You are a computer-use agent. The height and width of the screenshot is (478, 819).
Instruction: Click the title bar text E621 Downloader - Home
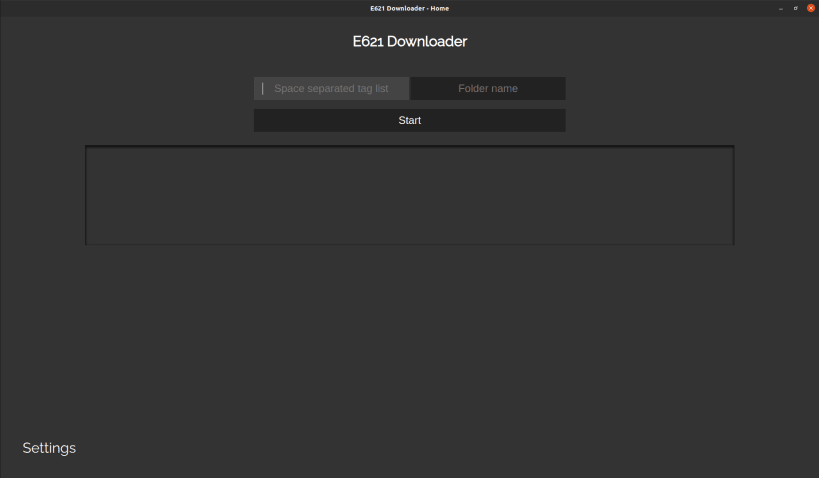410,8
